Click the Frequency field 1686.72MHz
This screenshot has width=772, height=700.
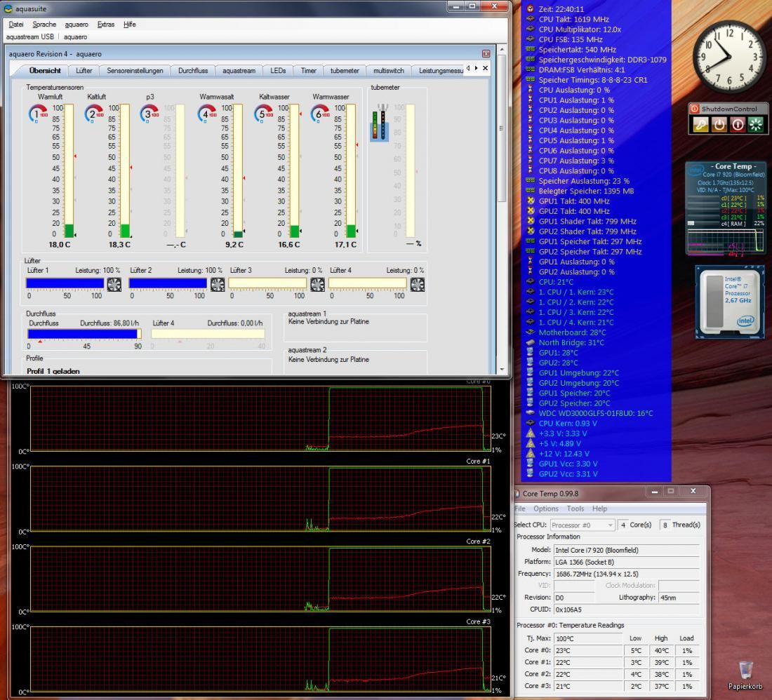point(627,574)
